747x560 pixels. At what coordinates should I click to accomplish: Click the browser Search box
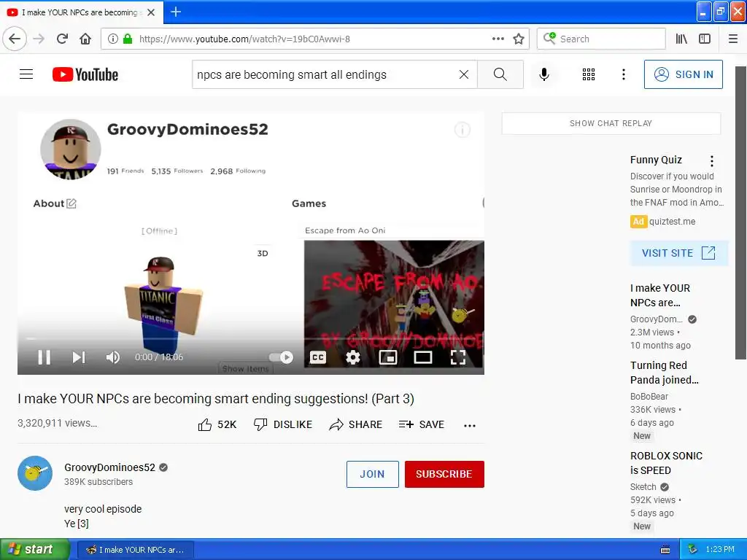(x=601, y=39)
